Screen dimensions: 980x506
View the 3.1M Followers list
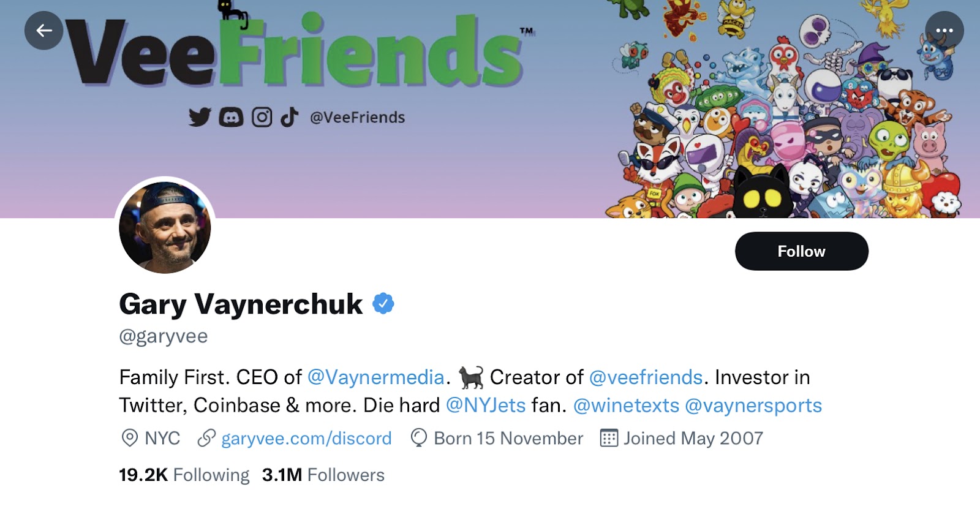point(323,475)
